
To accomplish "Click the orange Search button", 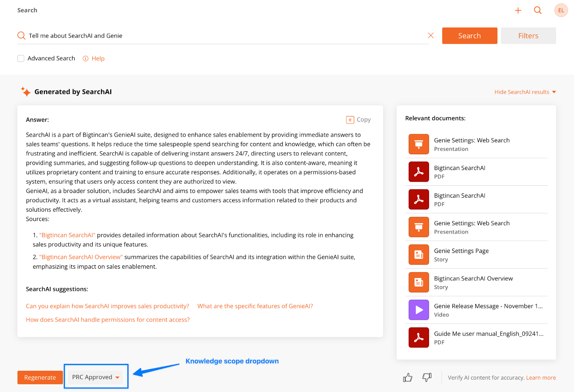I will tap(470, 36).
